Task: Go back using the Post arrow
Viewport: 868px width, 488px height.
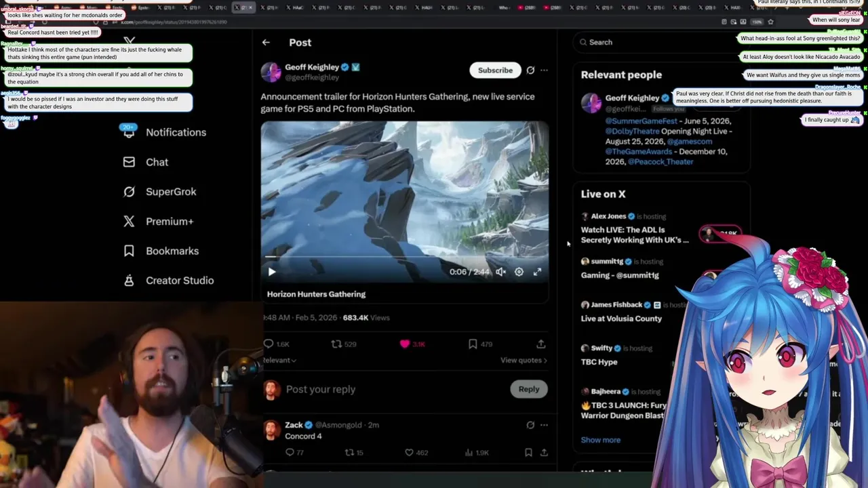Action: (x=266, y=42)
